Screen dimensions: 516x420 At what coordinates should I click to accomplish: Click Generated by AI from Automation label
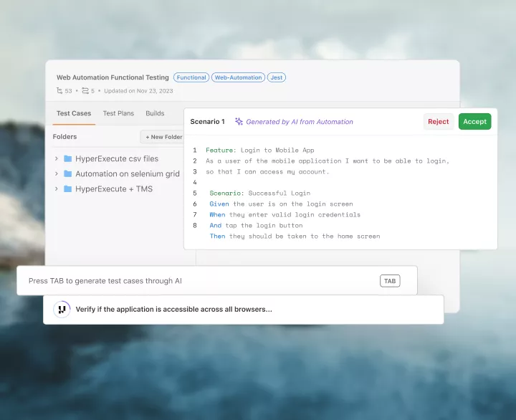coord(300,122)
